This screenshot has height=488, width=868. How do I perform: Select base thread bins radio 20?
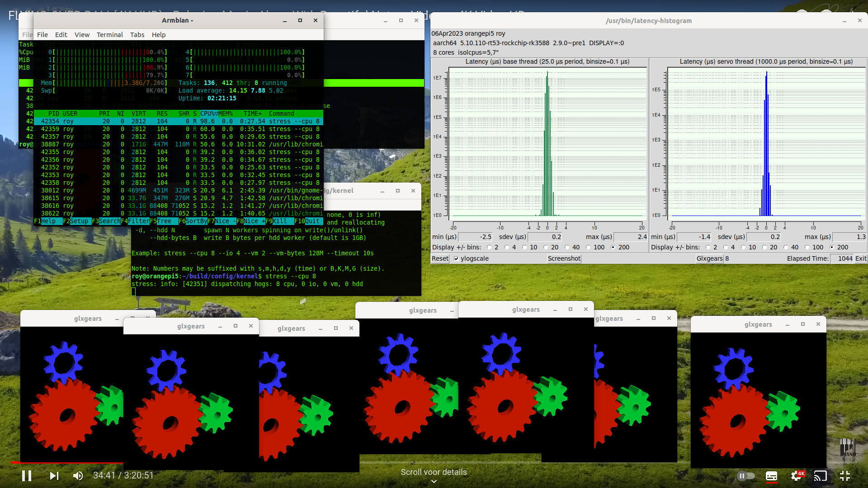[546, 247]
